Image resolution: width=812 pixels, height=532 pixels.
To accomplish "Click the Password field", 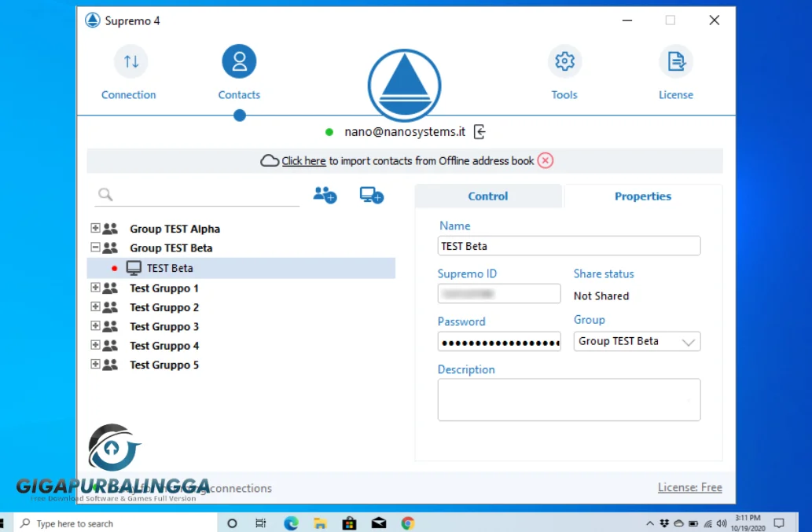I will (499, 342).
